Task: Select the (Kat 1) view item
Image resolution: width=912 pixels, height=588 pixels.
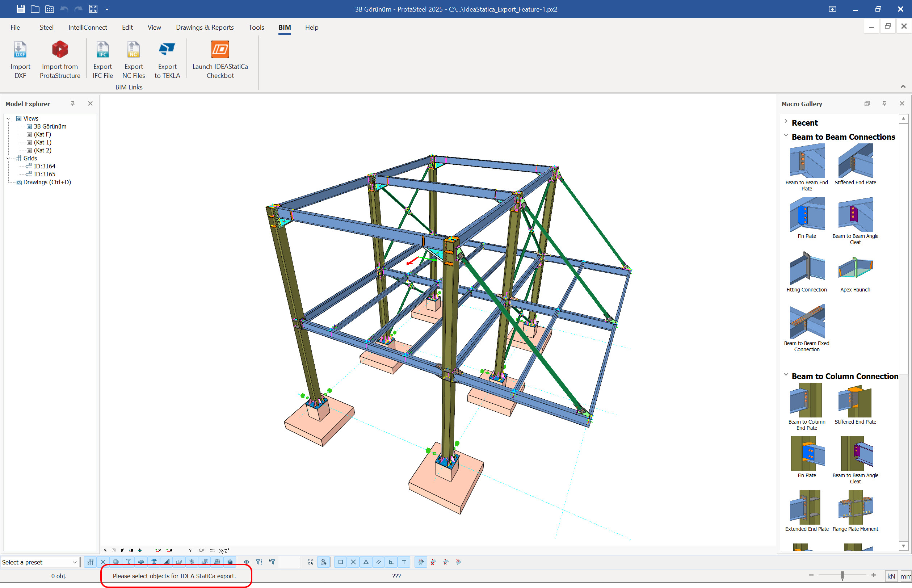Action: tap(42, 142)
